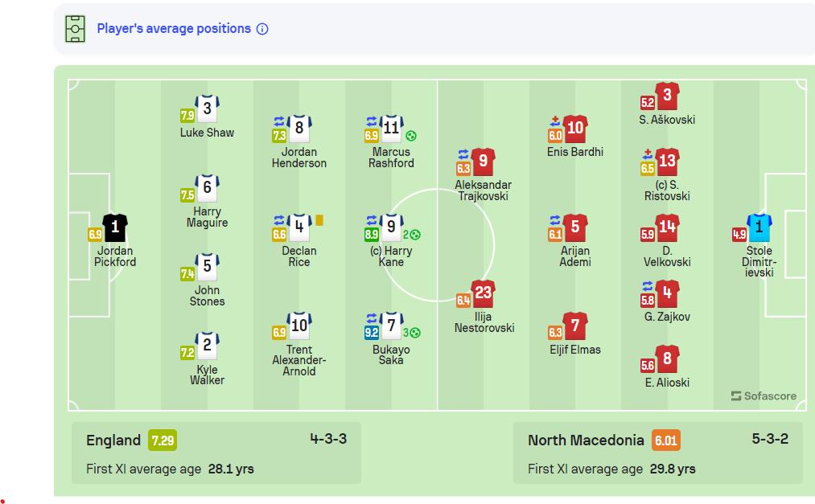Click Eljif Elmas's number 7 shirt
The height and width of the screenshot is (504, 815).
click(574, 326)
